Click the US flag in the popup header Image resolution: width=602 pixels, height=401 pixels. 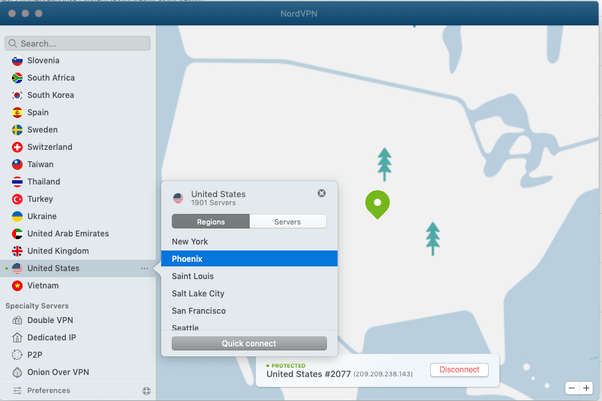click(x=178, y=198)
